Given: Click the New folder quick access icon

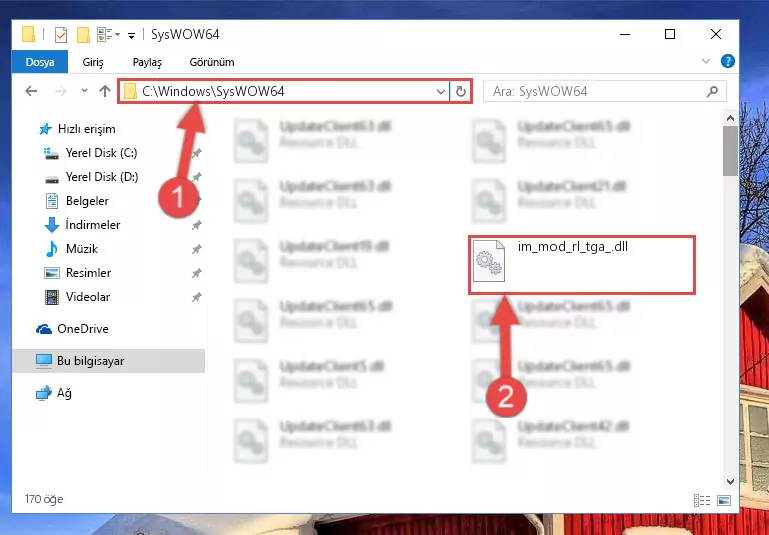Looking at the screenshot, I should 83,35.
